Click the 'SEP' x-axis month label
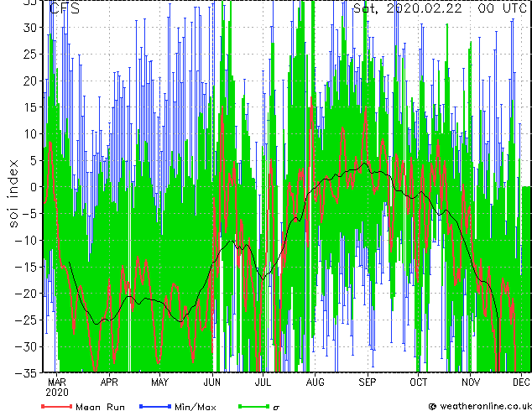 pos(368,382)
